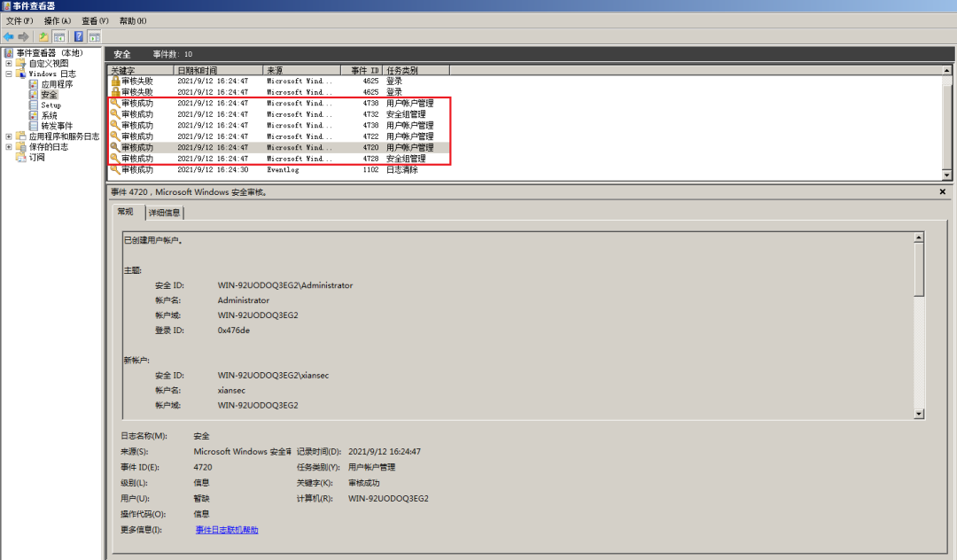Close the event 4720 preview pane

pyautogui.click(x=942, y=191)
